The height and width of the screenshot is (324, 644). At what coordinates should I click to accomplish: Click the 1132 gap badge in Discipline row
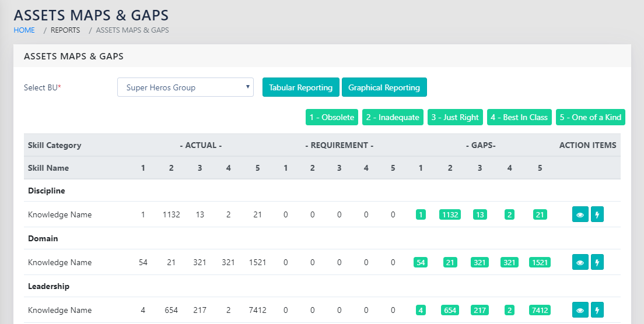pyautogui.click(x=450, y=214)
